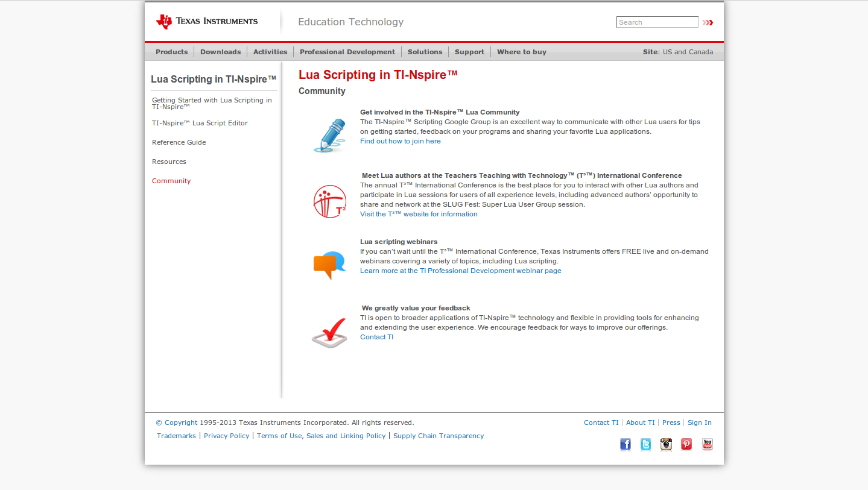Open the Press footer link
868x490 pixels.
(x=671, y=422)
